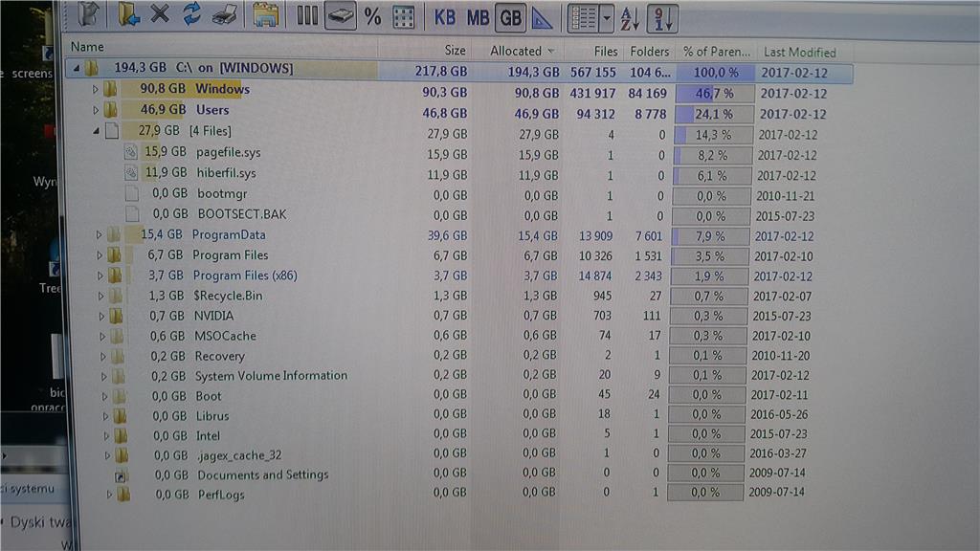Click the X stop-scan toolbar icon
This screenshot has height=551, width=980.
click(x=160, y=13)
